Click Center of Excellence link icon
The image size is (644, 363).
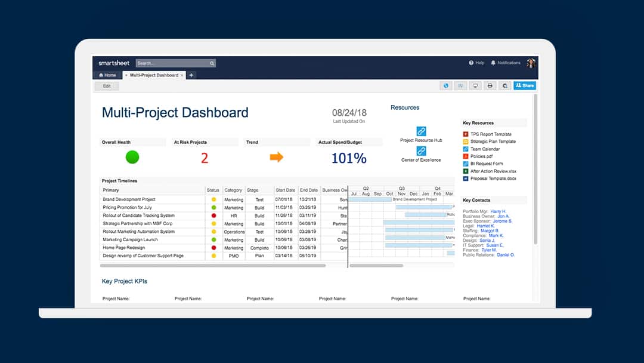(x=421, y=151)
